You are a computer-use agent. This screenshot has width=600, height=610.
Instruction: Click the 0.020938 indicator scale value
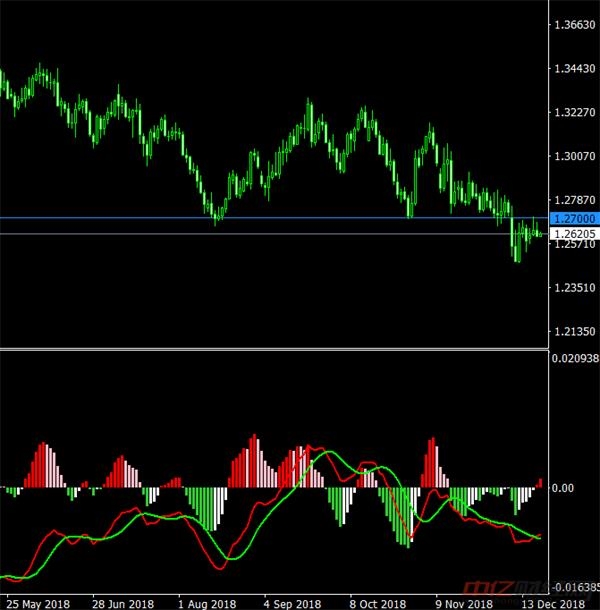coord(575,358)
